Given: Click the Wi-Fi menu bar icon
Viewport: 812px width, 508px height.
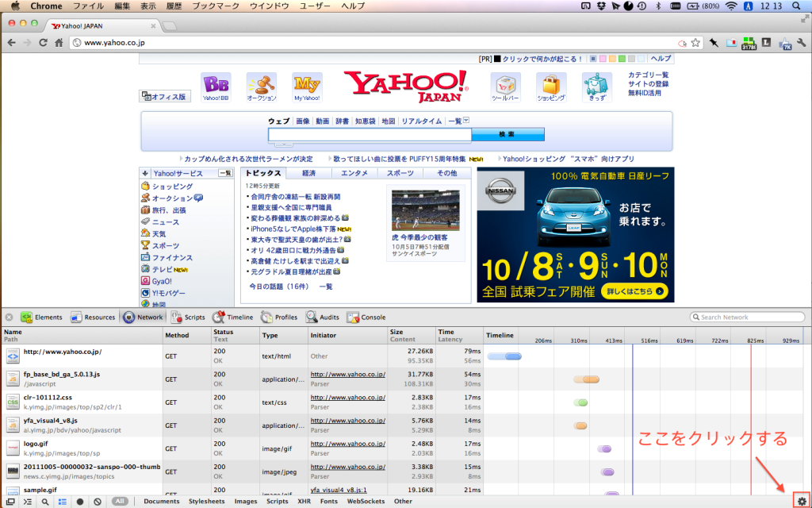Looking at the screenshot, I should point(731,6).
